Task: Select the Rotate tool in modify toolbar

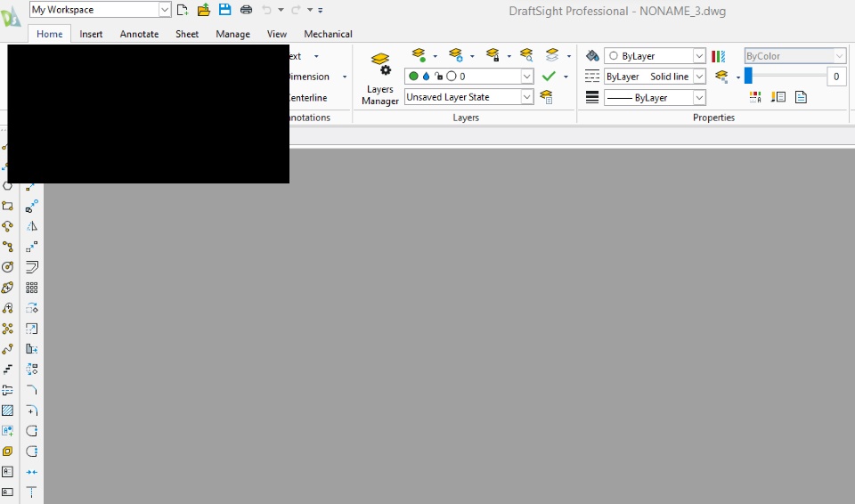Action: pyautogui.click(x=32, y=307)
